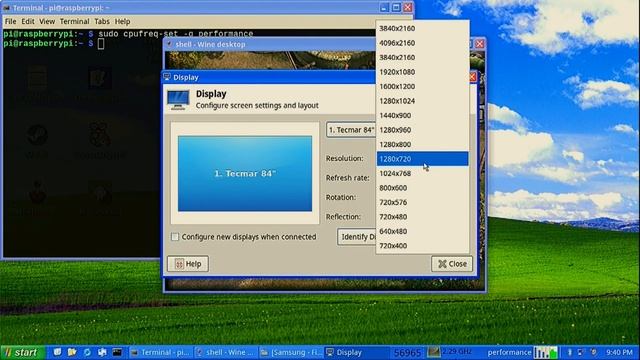Click the Terminal window title bar icon
The width and height of the screenshot is (640, 360).
coord(6,8)
